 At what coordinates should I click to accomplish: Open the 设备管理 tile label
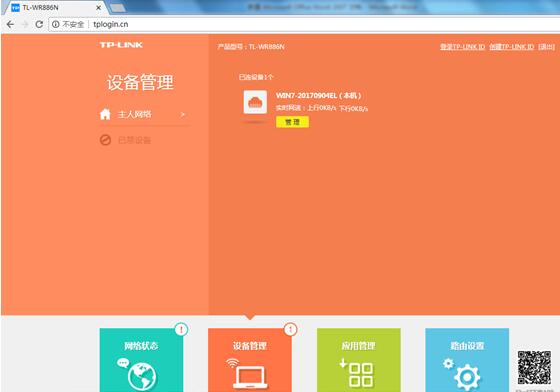[x=250, y=346]
